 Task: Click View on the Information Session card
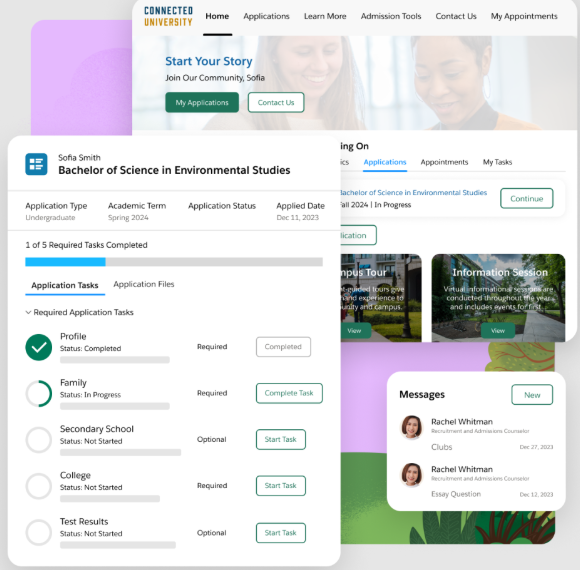coord(498,331)
